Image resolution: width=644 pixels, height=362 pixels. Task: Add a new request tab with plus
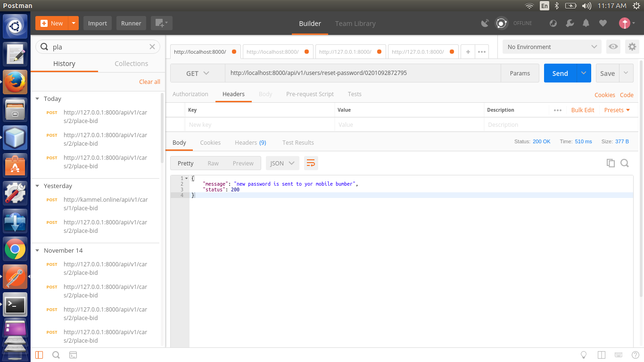pos(468,52)
